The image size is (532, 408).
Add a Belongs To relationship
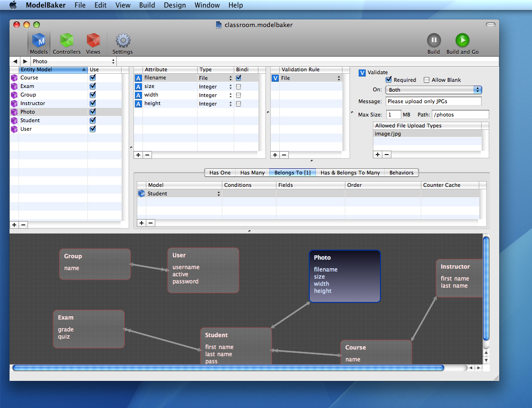pos(142,223)
